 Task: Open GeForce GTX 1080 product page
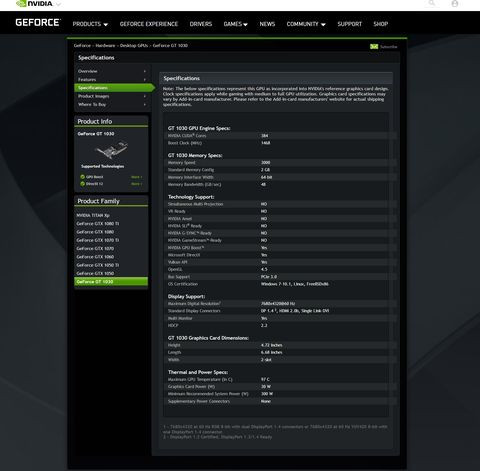click(x=95, y=232)
